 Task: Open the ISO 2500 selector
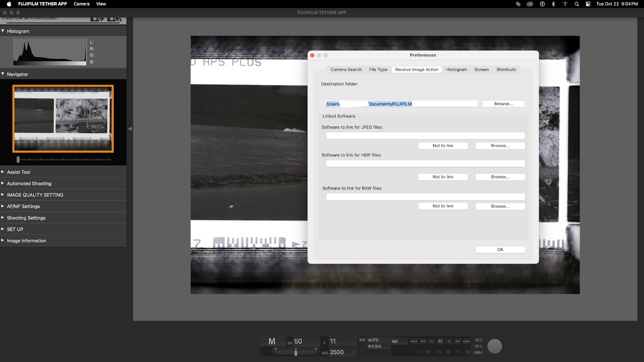pos(342,352)
